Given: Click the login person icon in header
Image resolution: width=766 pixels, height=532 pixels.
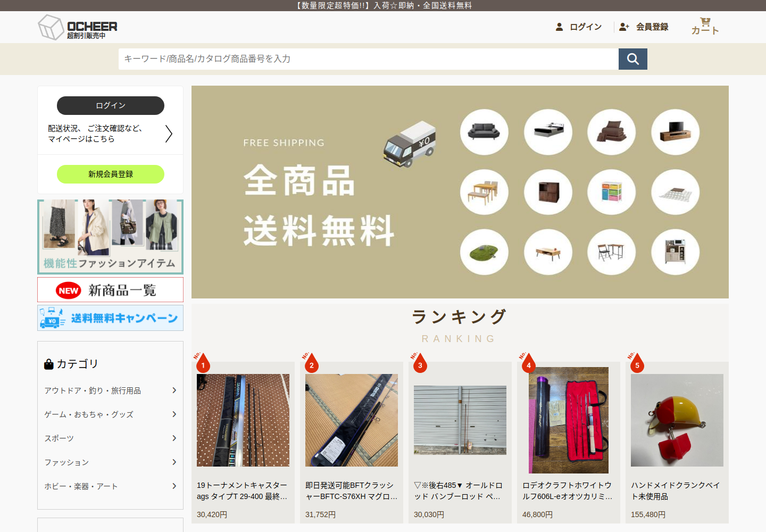Looking at the screenshot, I should click(559, 27).
